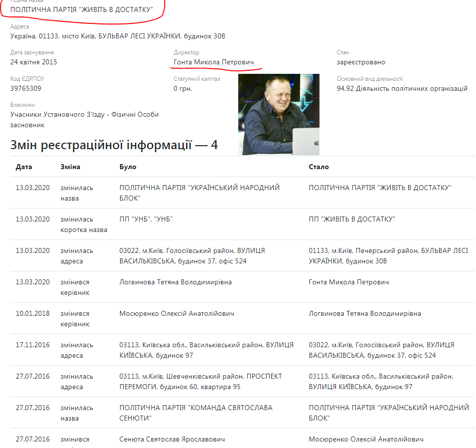The width and height of the screenshot is (476, 448).
Task: Click змінилась коротка назва change type
Action: (x=84, y=224)
